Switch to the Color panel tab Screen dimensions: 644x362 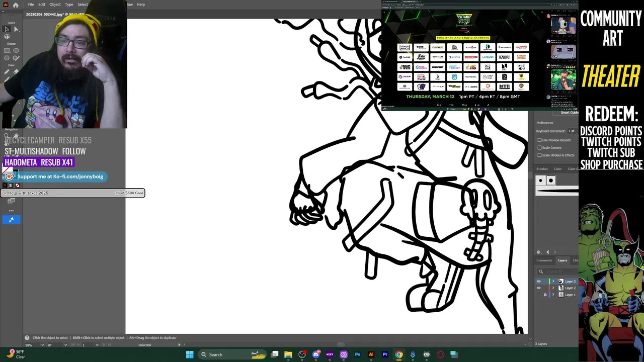557,169
